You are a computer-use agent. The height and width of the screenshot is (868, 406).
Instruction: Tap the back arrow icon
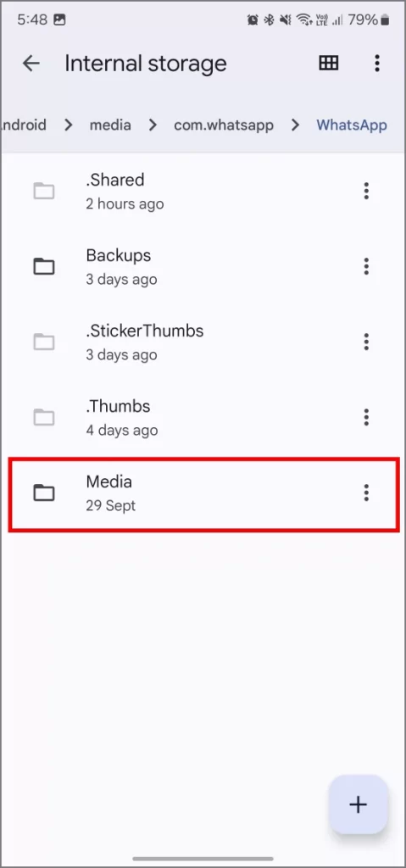(31, 63)
